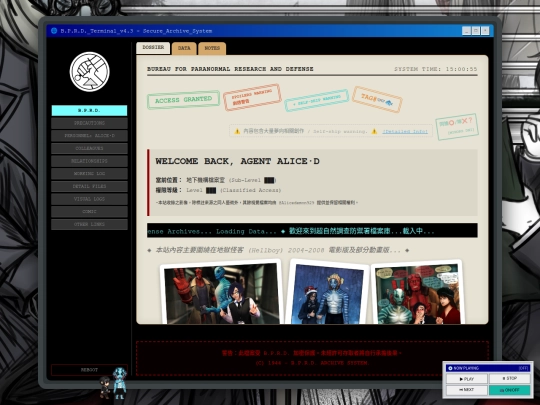Open the comic panel photo thumbnail
This screenshot has height=405, width=540.
pos(418,293)
